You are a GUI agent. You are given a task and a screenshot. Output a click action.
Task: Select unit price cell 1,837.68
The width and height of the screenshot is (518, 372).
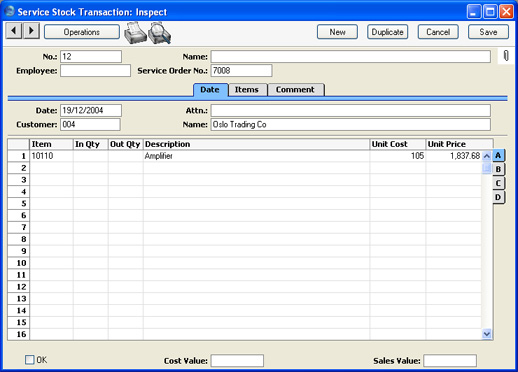click(454, 156)
